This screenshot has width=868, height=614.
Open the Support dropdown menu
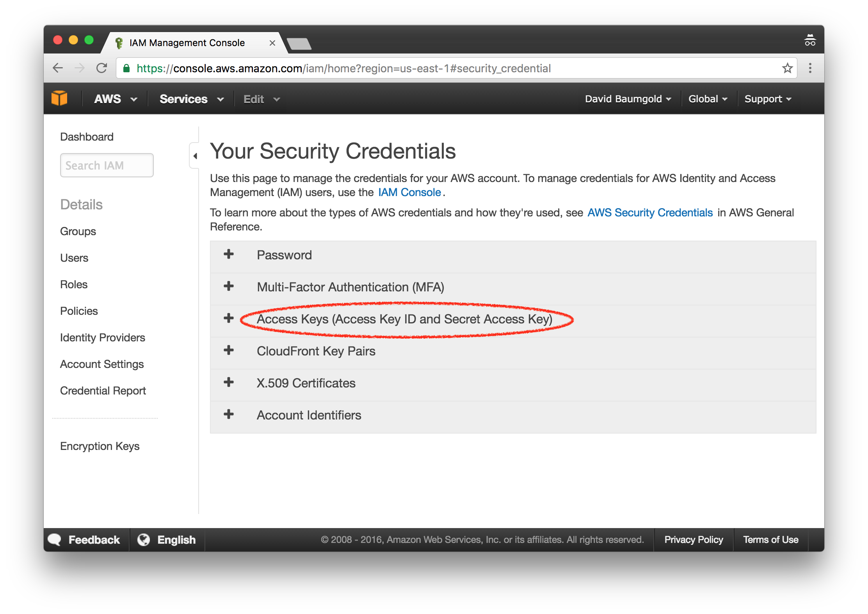click(768, 99)
